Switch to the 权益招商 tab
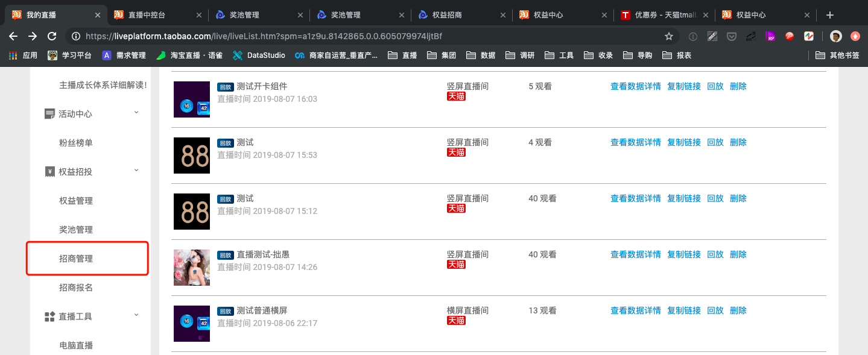Viewport: 868px width, 355px height. pos(461,15)
